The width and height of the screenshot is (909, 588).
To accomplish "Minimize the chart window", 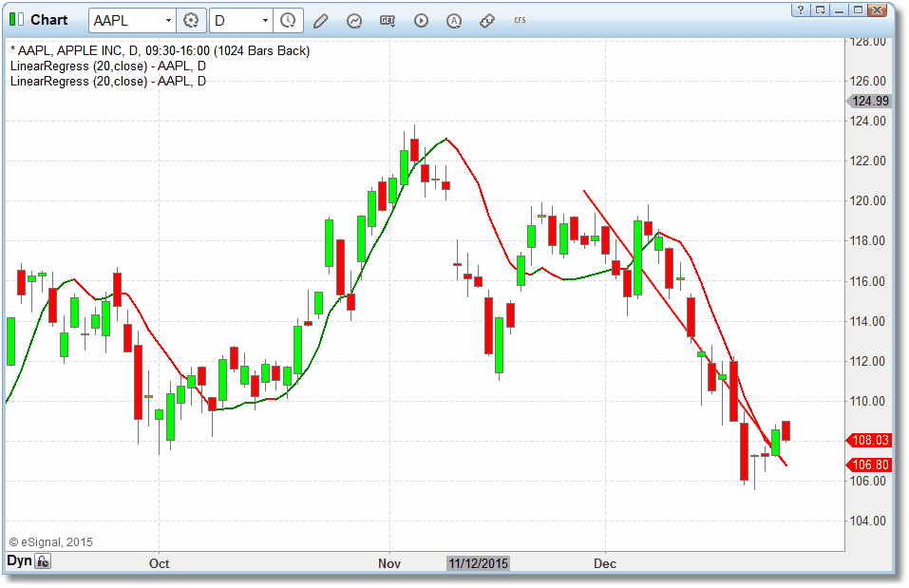I will click(839, 9).
